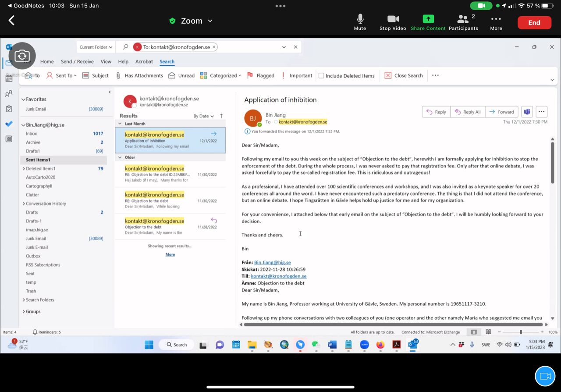
Task: Open the Zoom More options
Action: pos(496,22)
